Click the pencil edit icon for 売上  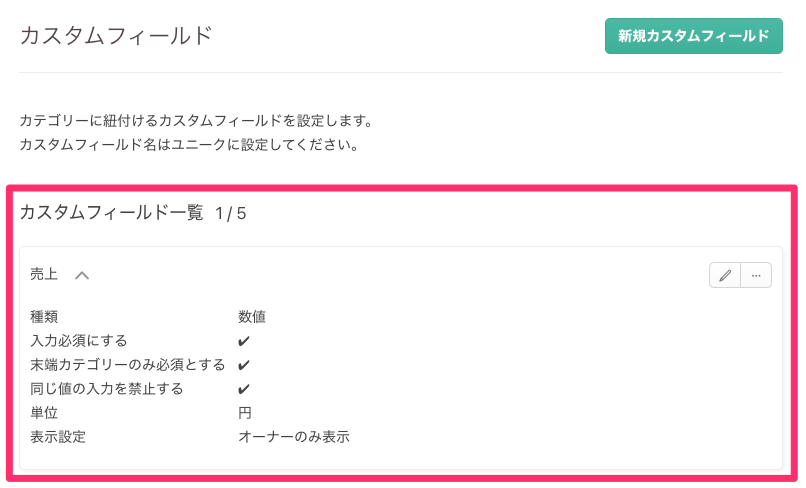point(725,275)
